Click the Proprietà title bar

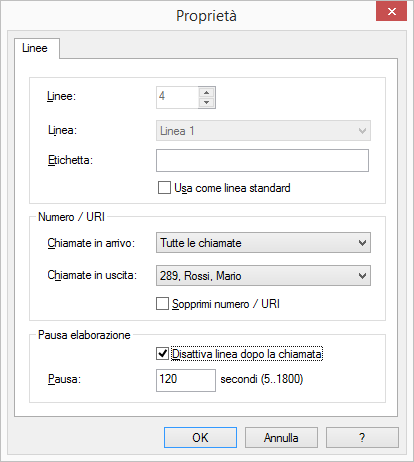click(x=206, y=16)
